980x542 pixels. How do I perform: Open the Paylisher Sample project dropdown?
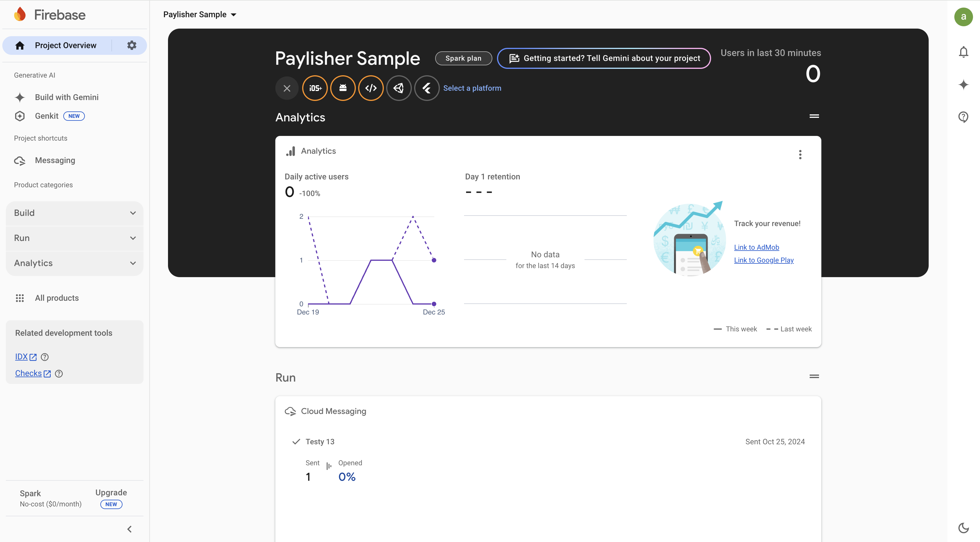(200, 15)
